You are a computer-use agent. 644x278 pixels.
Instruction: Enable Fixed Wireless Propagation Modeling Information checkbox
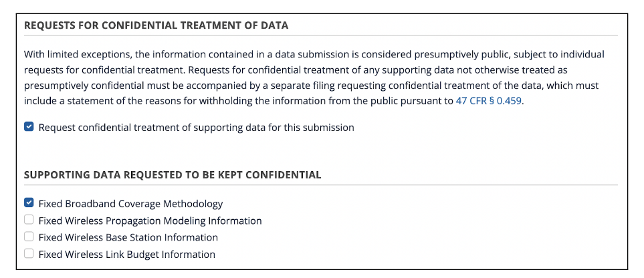point(29,220)
